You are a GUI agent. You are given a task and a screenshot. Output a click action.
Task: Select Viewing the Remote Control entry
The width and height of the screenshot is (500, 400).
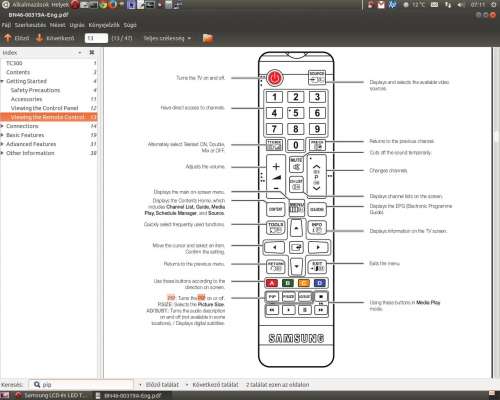[x=48, y=117]
